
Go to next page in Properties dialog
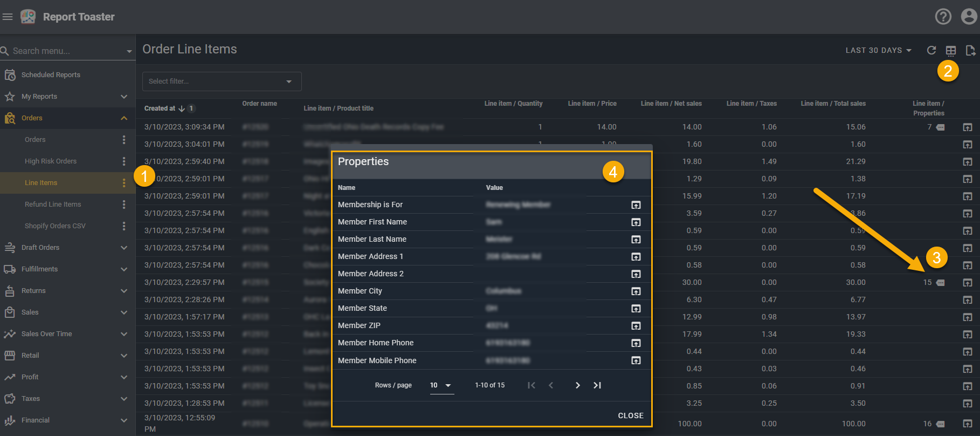(577, 385)
